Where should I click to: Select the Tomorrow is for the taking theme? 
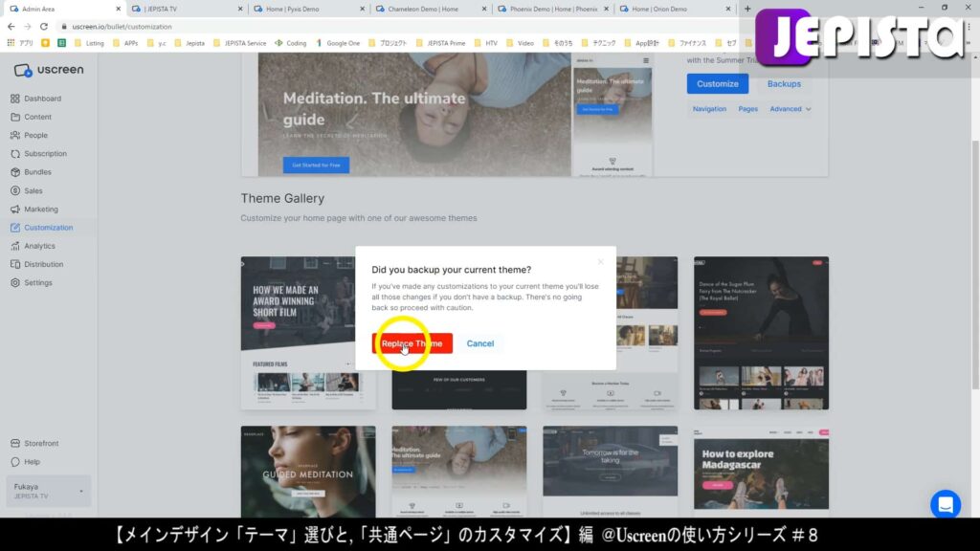610,472
